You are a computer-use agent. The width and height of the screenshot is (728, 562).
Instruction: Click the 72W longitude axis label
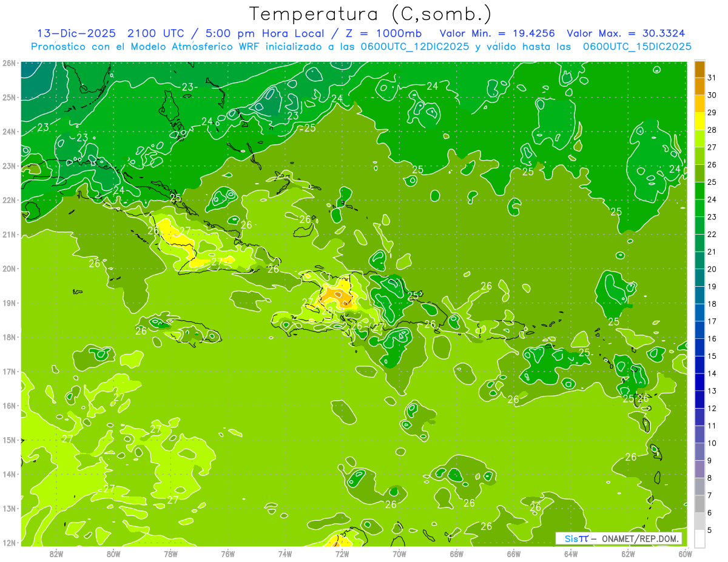[342, 554]
